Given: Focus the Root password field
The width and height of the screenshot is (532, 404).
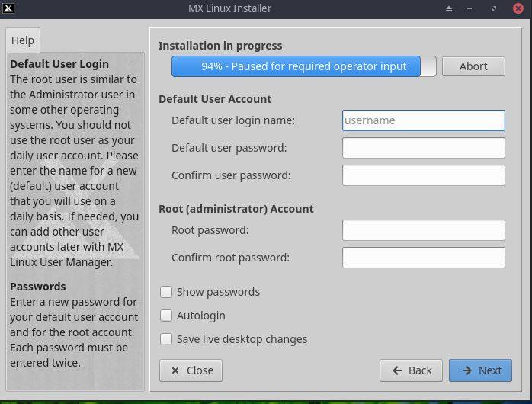Looking at the screenshot, I should [424, 230].
